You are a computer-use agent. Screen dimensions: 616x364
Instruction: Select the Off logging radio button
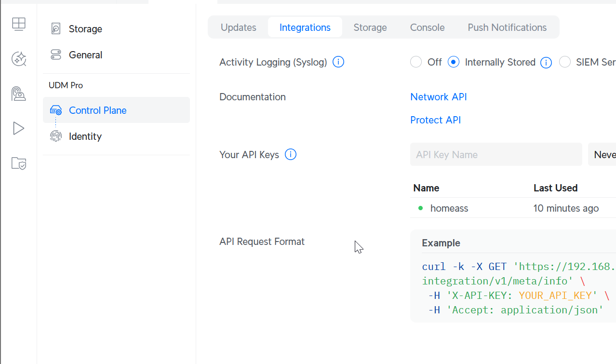tap(416, 62)
